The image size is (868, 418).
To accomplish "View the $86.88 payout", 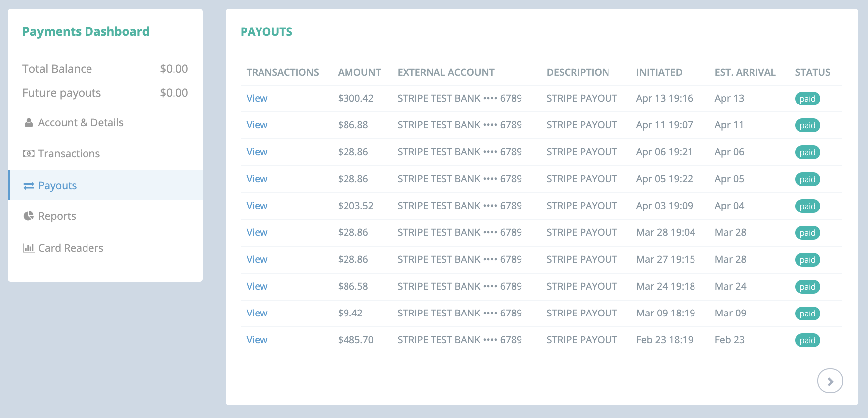I will point(257,125).
